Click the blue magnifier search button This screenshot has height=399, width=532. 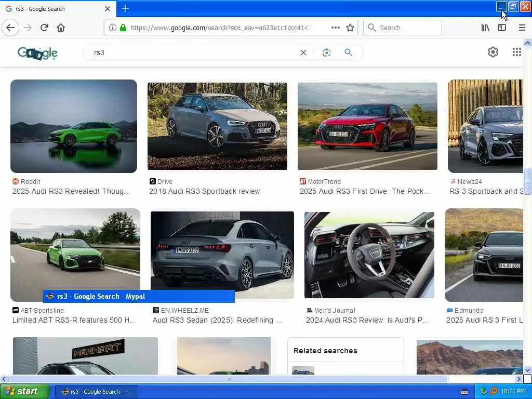348,52
